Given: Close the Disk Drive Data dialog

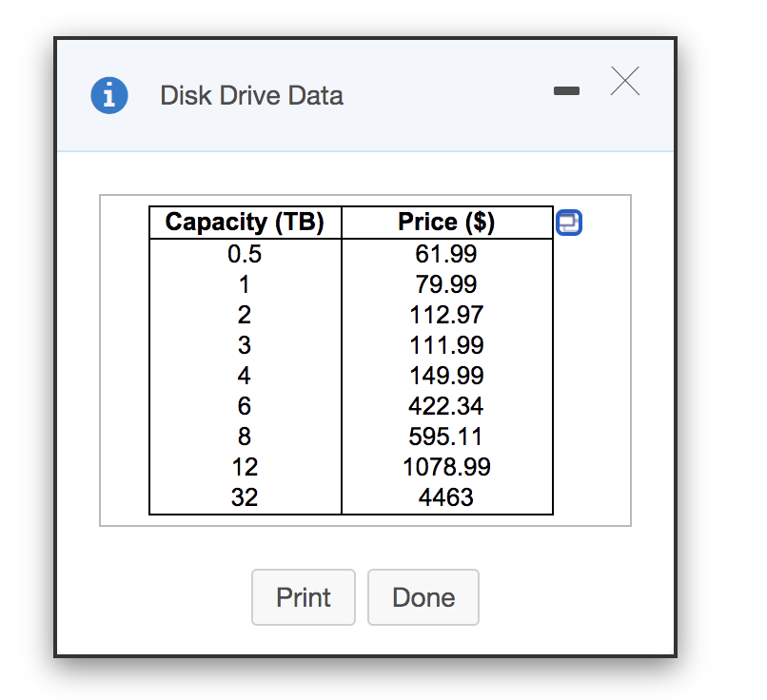Looking at the screenshot, I should coord(624,81).
